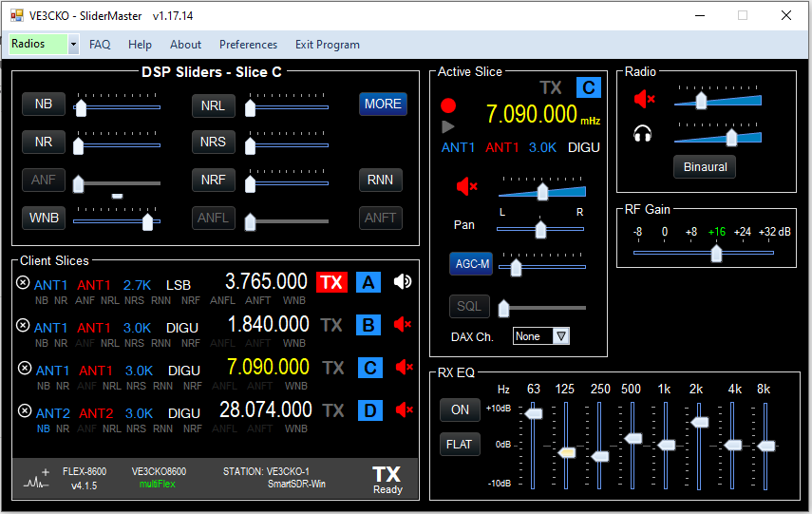812x514 pixels.
Task: Select slice C letter badge in Client Slices
Action: coord(370,368)
